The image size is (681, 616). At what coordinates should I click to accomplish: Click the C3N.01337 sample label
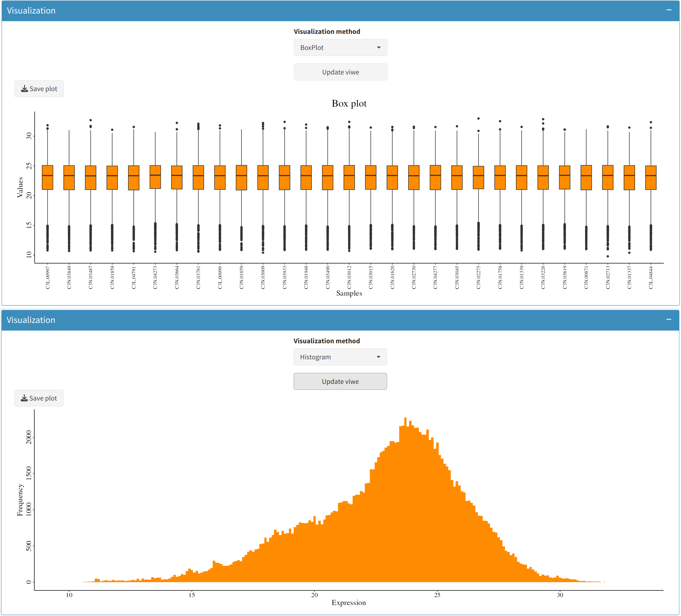point(629,278)
